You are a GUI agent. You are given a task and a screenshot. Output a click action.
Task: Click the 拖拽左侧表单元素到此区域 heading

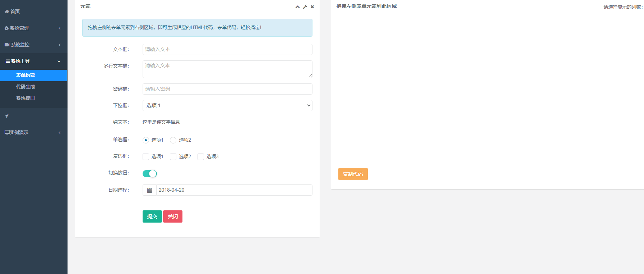click(366, 6)
